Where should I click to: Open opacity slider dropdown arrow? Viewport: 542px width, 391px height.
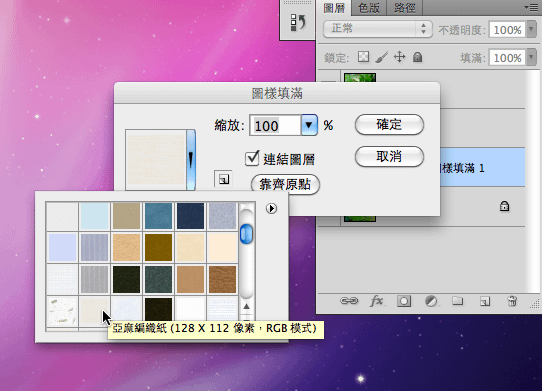coord(532,30)
